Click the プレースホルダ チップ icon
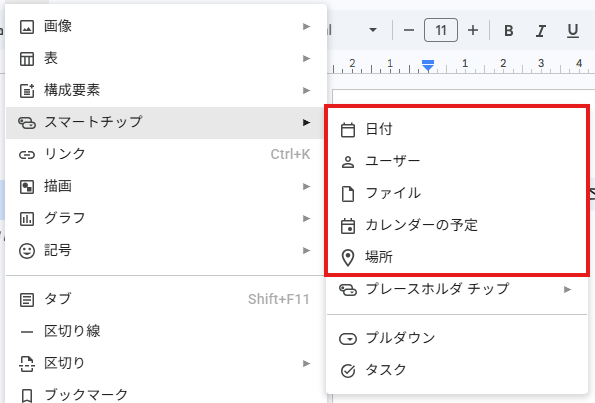The height and width of the screenshot is (403, 595). [x=348, y=290]
